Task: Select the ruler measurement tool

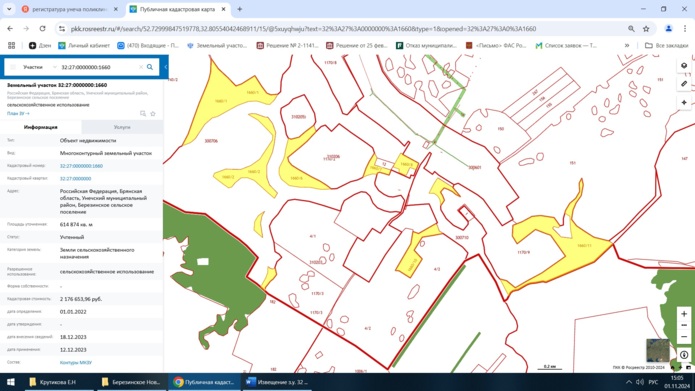Action: pos(683,84)
